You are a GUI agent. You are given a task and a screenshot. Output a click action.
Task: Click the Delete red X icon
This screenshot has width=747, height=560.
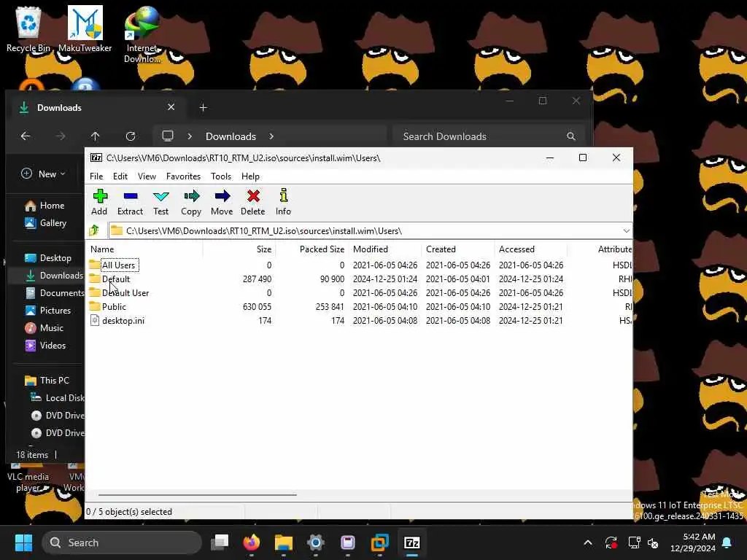253,202
